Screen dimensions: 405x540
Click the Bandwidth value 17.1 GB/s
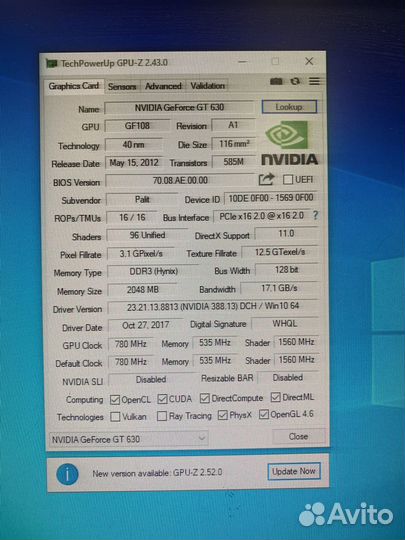click(279, 288)
